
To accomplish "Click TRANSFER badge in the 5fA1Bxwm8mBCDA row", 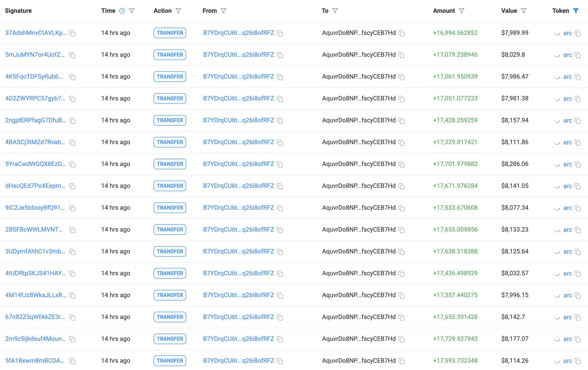I will click(170, 361).
